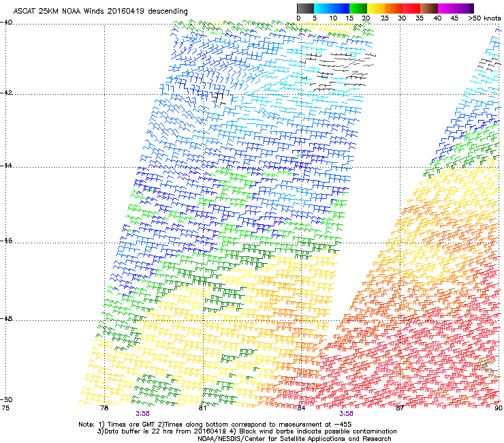Click the 'Data buffer is 22 hrs' note line
This screenshot has width=504, height=443.
click(x=247, y=431)
